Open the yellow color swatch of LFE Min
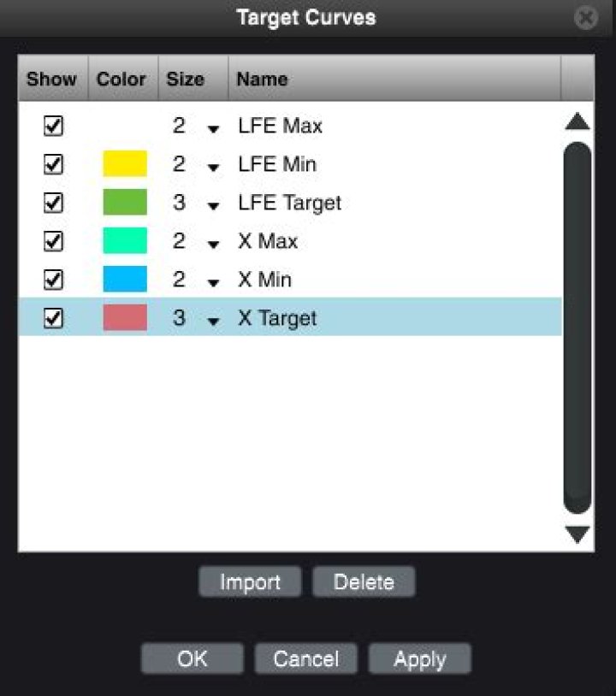This screenshot has height=696, width=616. pyautogui.click(x=125, y=164)
